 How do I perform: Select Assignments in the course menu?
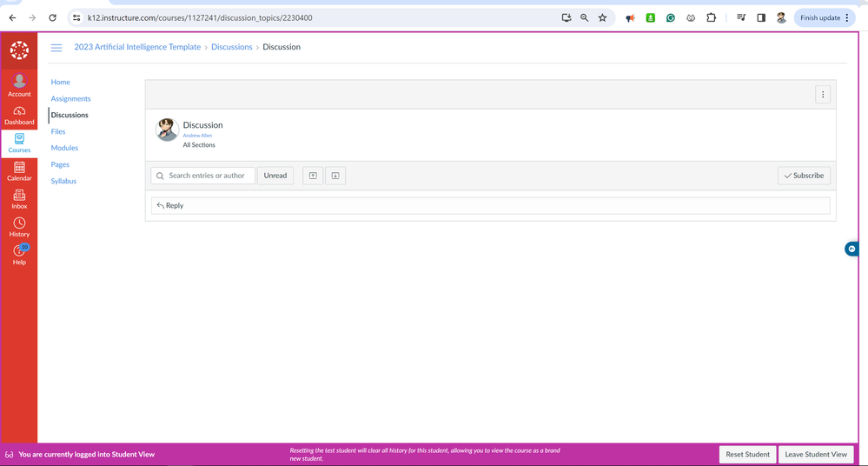(x=70, y=98)
